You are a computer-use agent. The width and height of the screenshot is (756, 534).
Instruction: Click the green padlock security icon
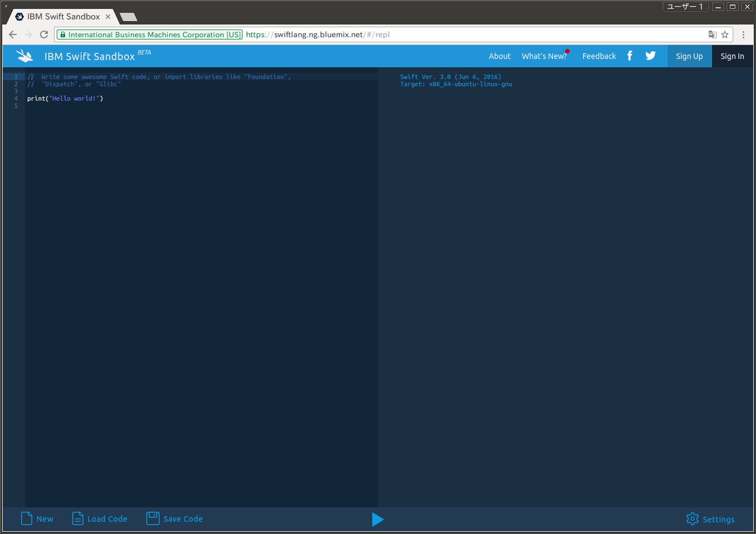(63, 34)
